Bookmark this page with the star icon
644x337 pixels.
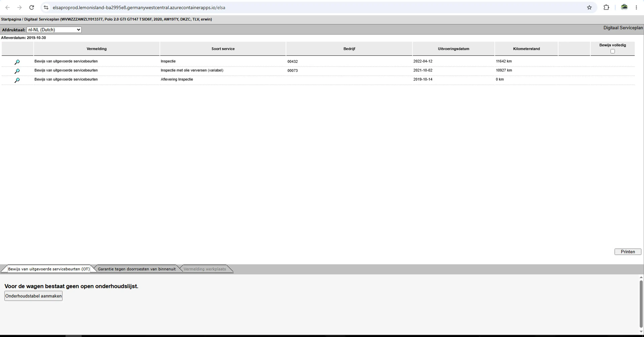click(x=589, y=8)
